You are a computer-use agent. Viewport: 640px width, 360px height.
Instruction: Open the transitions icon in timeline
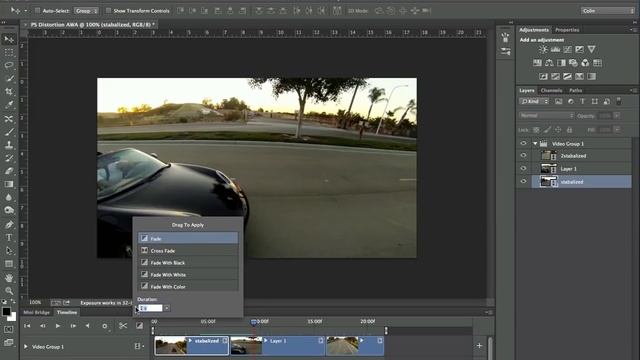pos(139,326)
